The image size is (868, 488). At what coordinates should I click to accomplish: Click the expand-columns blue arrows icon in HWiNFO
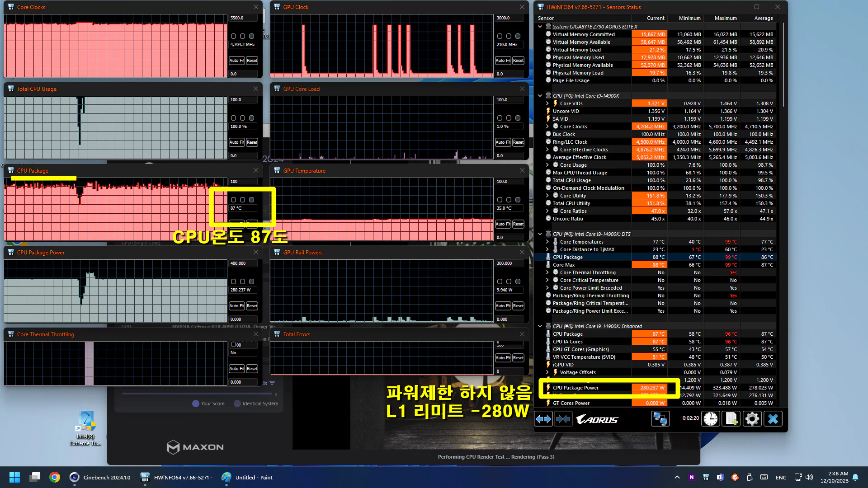click(543, 419)
